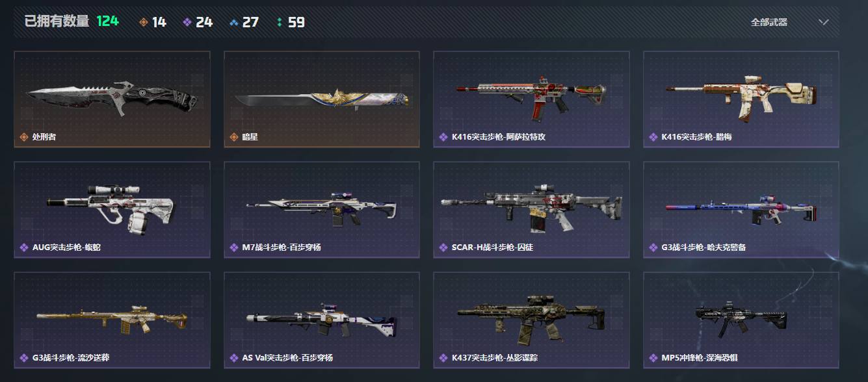Click the green rarity icon showing 59
The image size is (868, 382).
(280, 22)
